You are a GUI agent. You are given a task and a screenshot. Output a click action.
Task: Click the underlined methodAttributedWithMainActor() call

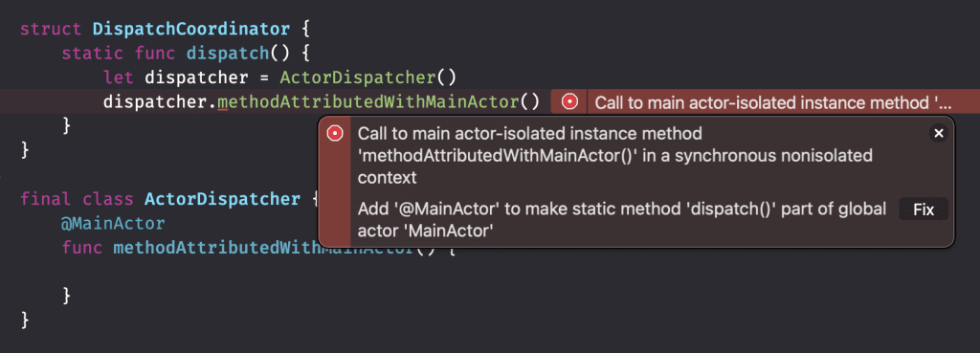[x=378, y=101]
